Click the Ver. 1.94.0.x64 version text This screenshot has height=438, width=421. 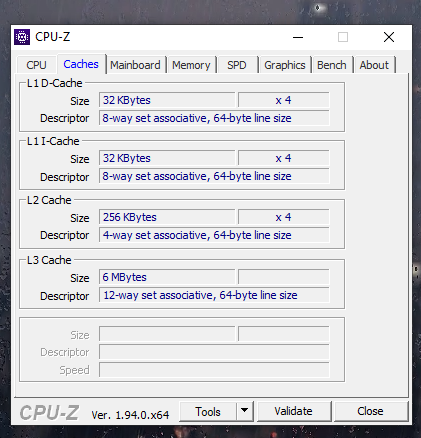coord(130,415)
